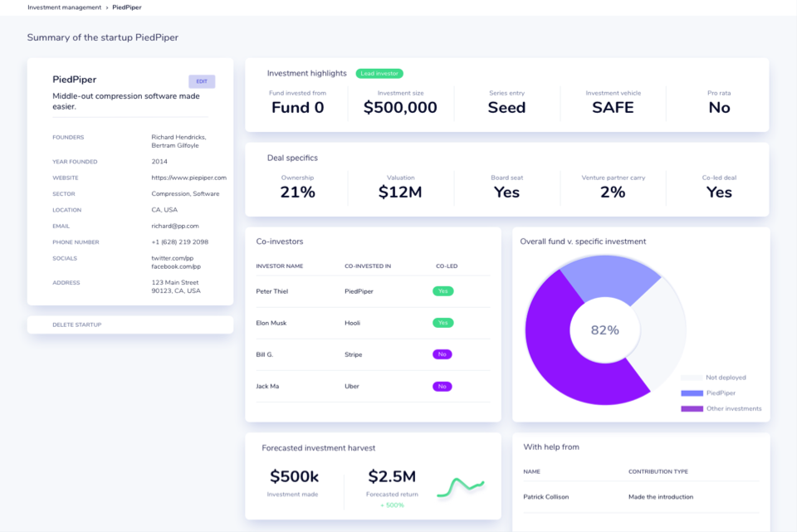Click the Yes badge for Peter Thiel
The image size is (797, 532).
[x=443, y=291]
